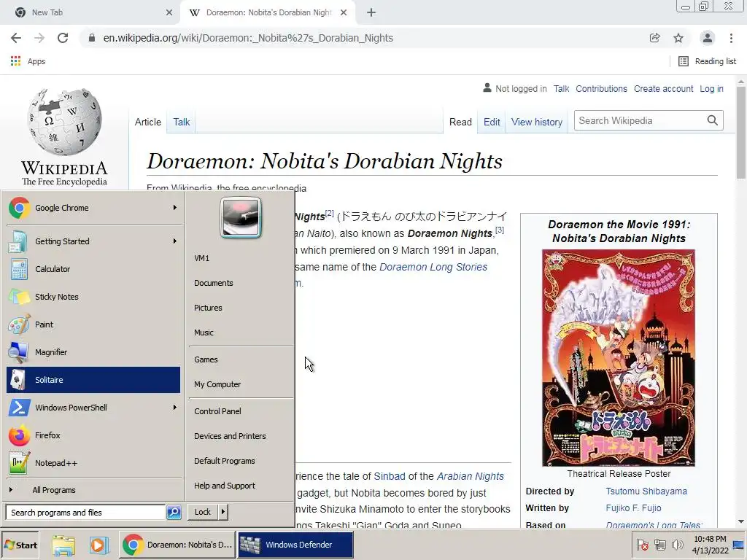Open View history tab
The height and width of the screenshot is (560, 747).
(x=537, y=122)
